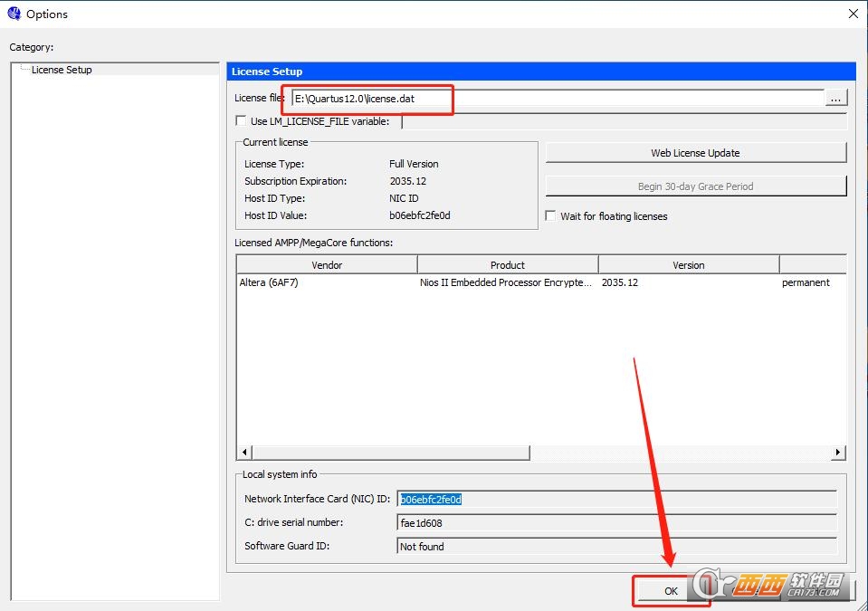
Task: Click the Host ID Type value NIC ID
Action: pos(404,198)
